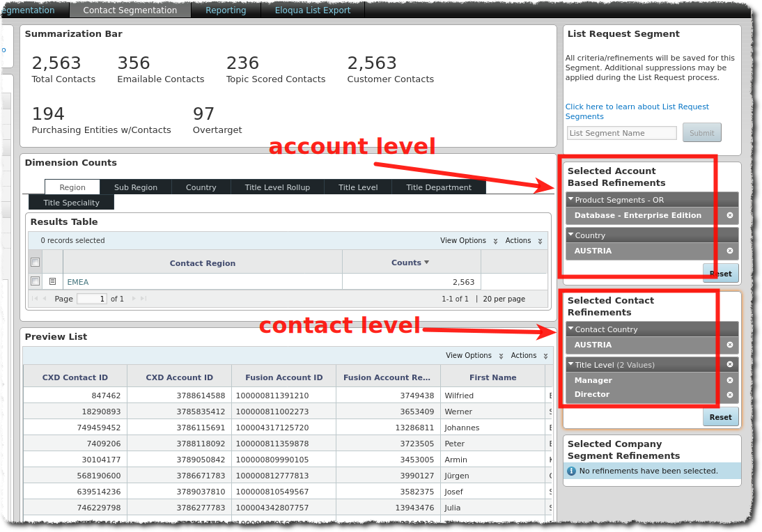The width and height of the screenshot is (762, 532).
Task: Remove the Director title level refinement
Action: (x=729, y=395)
